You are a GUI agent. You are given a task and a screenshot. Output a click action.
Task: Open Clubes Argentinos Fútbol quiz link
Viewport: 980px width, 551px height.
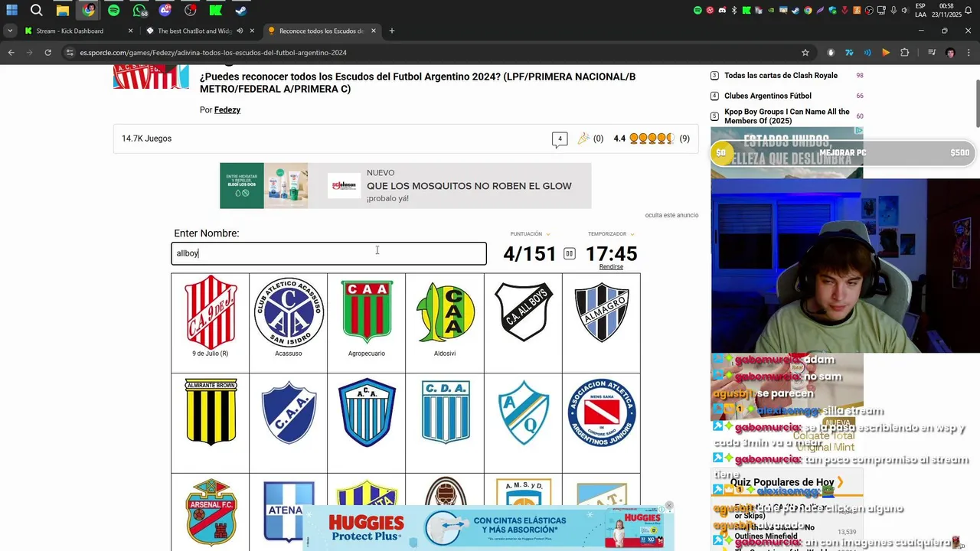[768, 96]
